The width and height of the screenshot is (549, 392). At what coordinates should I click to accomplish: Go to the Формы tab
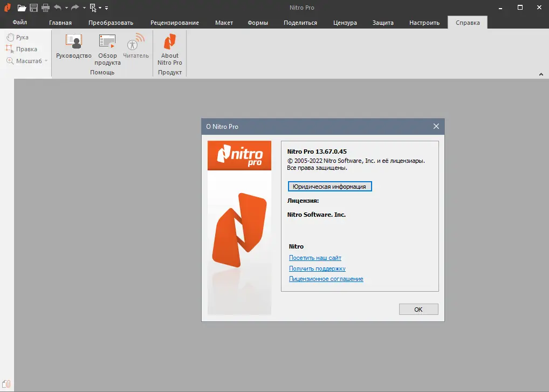258,23
